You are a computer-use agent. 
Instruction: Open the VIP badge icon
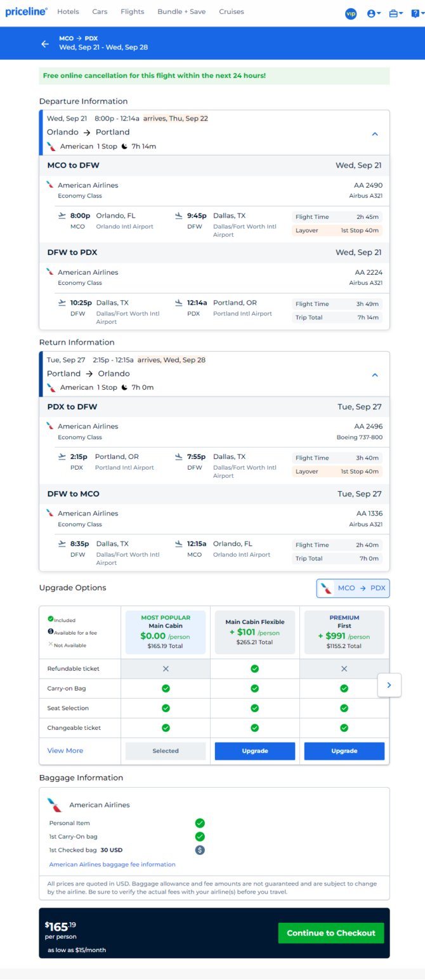351,13
